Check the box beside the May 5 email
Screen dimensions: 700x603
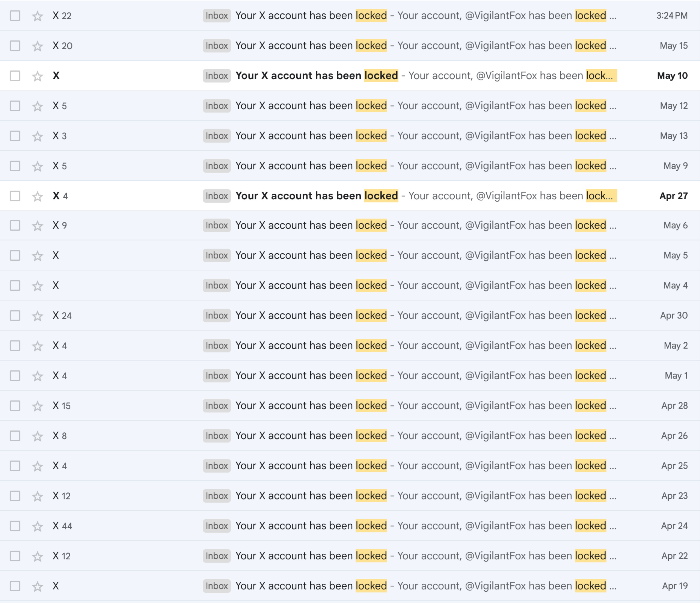click(x=15, y=255)
